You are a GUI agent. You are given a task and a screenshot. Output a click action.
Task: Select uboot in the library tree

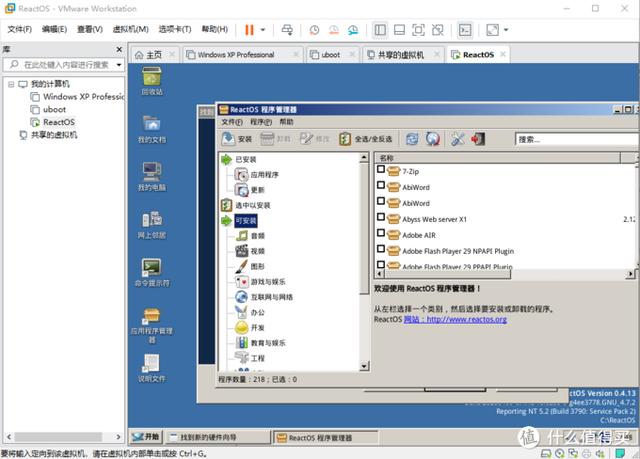click(x=49, y=109)
